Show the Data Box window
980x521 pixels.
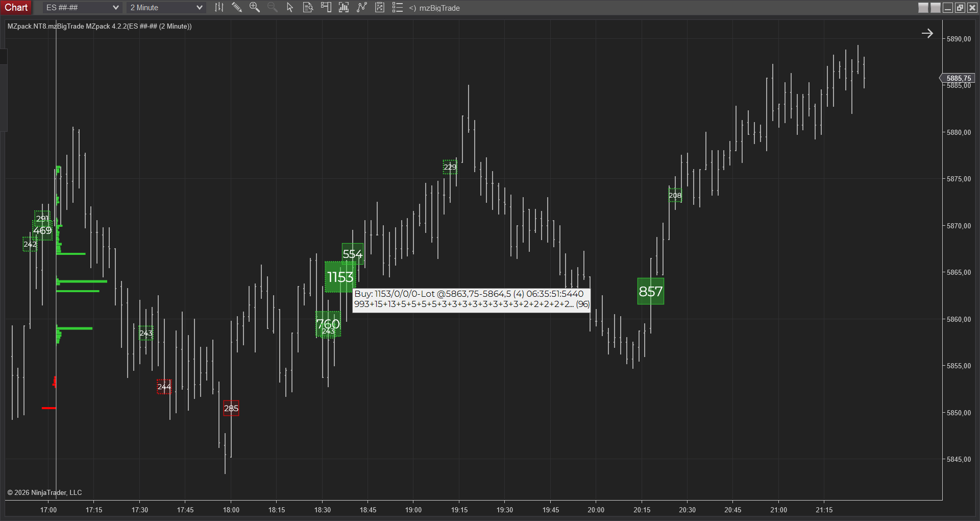[308, 7]
